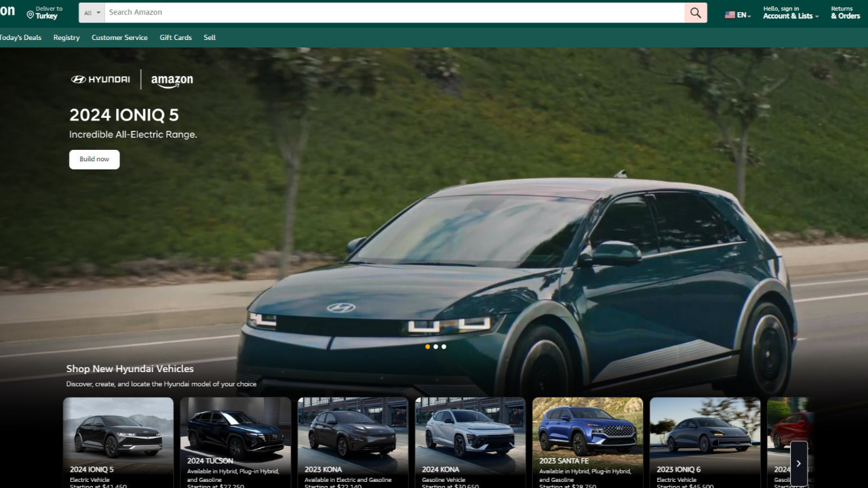Select the 2024 TUCSON vehicle thumbnail
This screenshot has height=488, width=868.
[x=235, y=434]
